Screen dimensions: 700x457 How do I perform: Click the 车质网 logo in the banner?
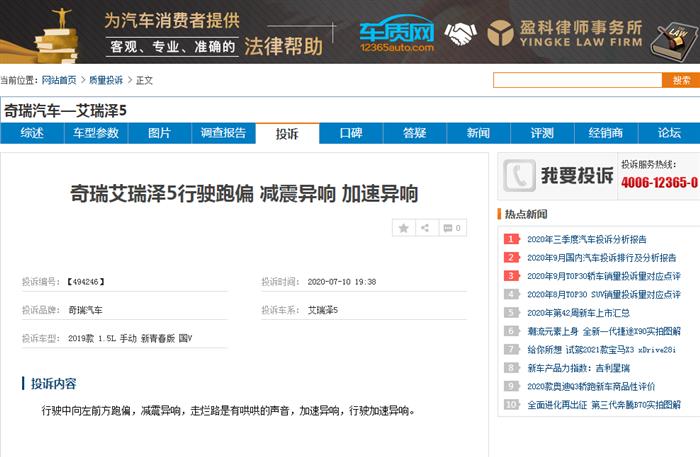pos(397,34)
